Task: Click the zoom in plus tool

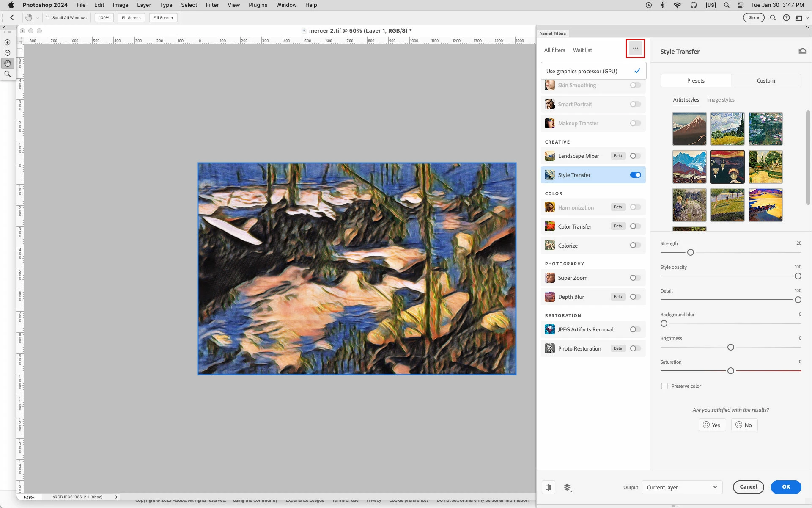Action: [8, 42]
